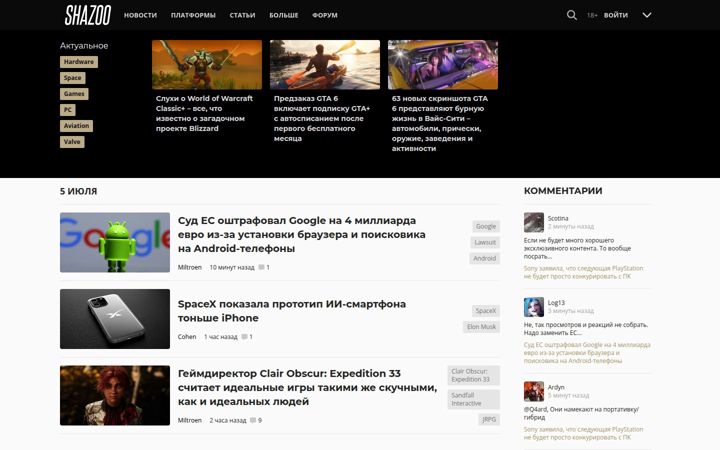Read the GTA 6 preorder GTA+ headline
Viewport: 720px width, 450px height.
point(322,118)
